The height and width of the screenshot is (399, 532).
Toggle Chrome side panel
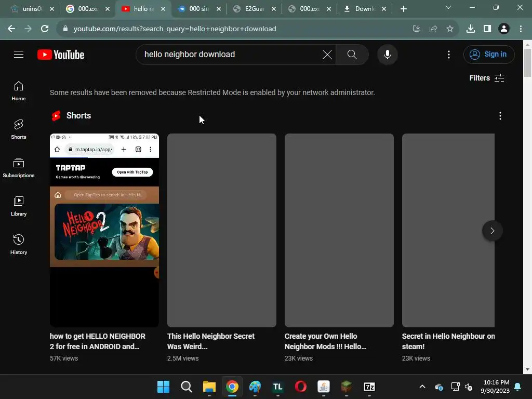pyautogui.click(x=487, y=29)
